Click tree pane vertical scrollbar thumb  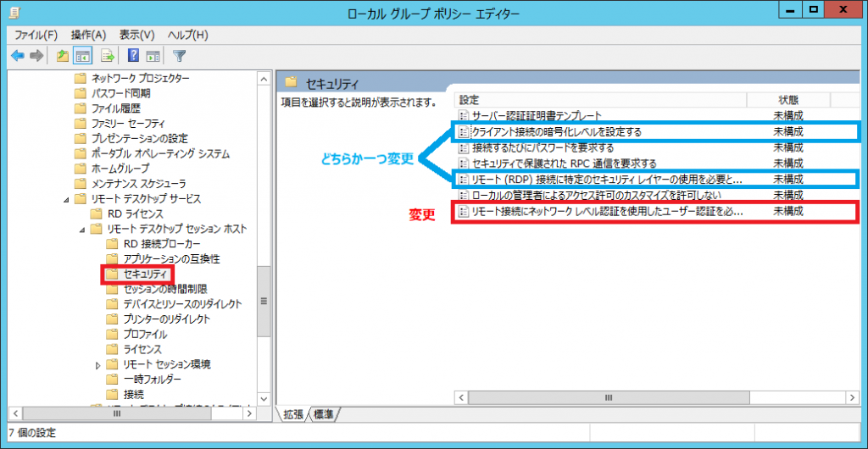(264, 302)
